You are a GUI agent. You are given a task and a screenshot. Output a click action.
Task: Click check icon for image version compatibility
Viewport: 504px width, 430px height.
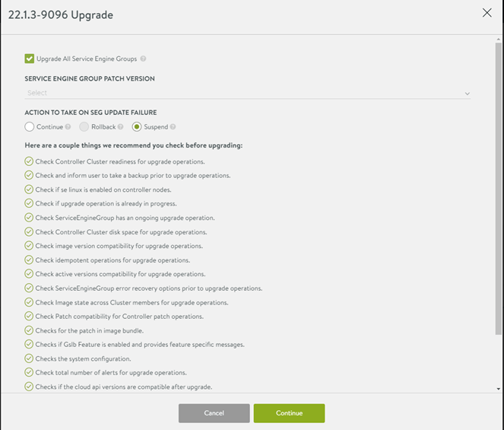pyautogui.click(x=29, y=246)
